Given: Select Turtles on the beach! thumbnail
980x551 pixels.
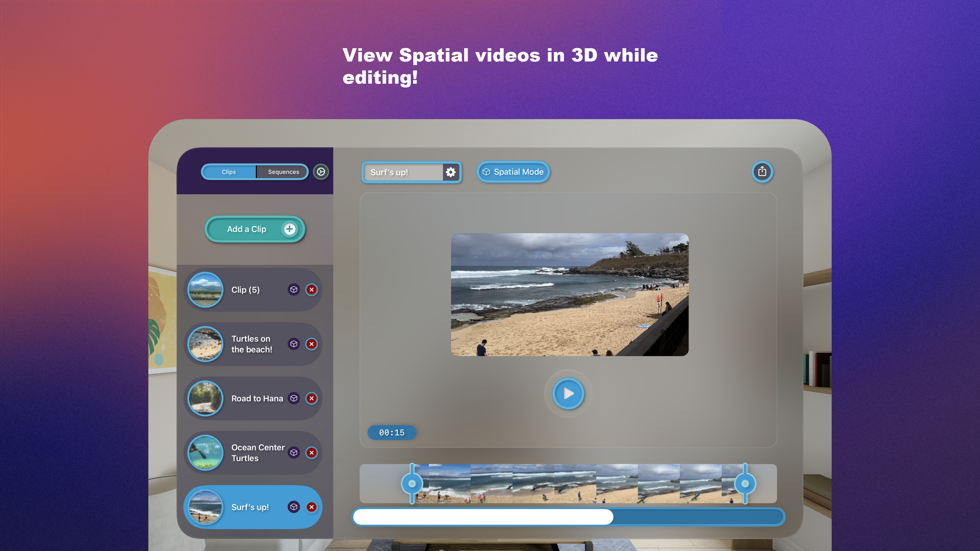Looking at the screenshot, I should (x=205, y=344).
